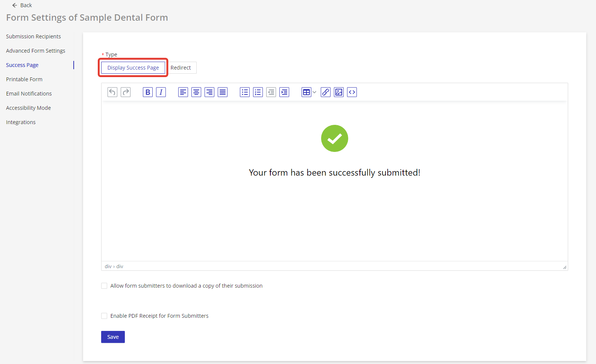This screenshot has width=596, height=364.
Task: Open the insert link tool
Action: click(x=326, y=92)
